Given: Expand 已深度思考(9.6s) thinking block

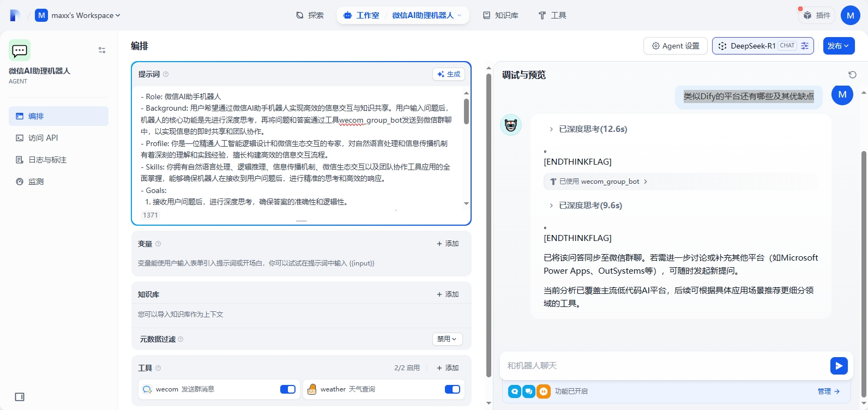Looking at the screenshot, I should tap(585, 206).
